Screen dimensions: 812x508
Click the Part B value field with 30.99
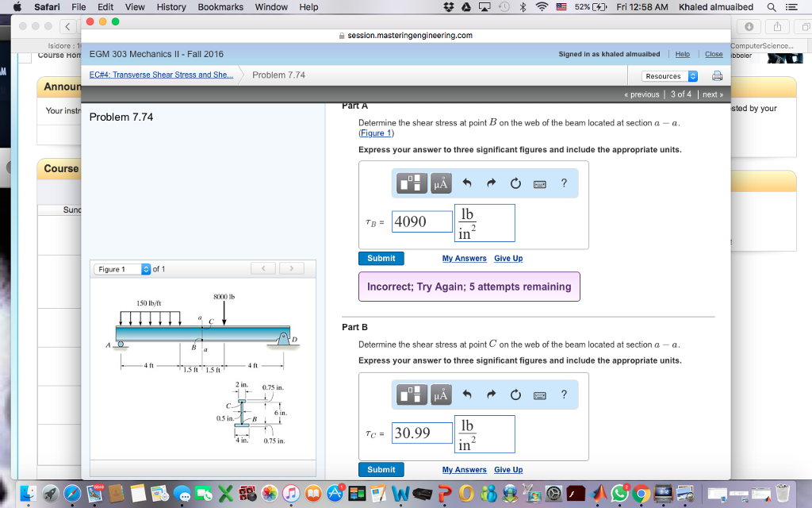coord(422,433)
